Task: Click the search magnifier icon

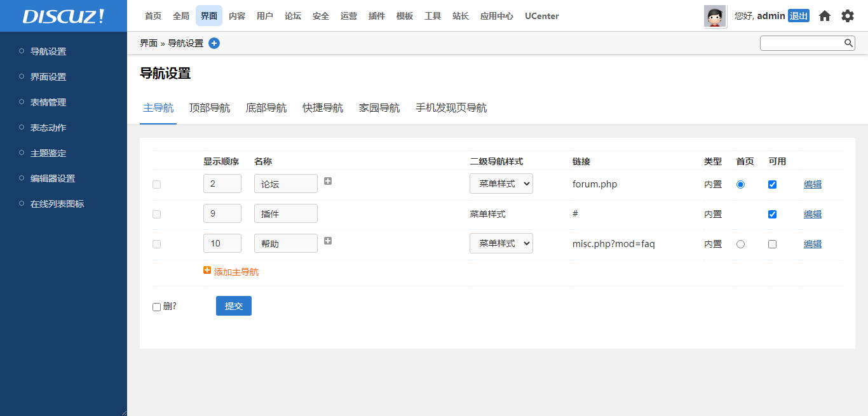Action: [x=848, y=43]
